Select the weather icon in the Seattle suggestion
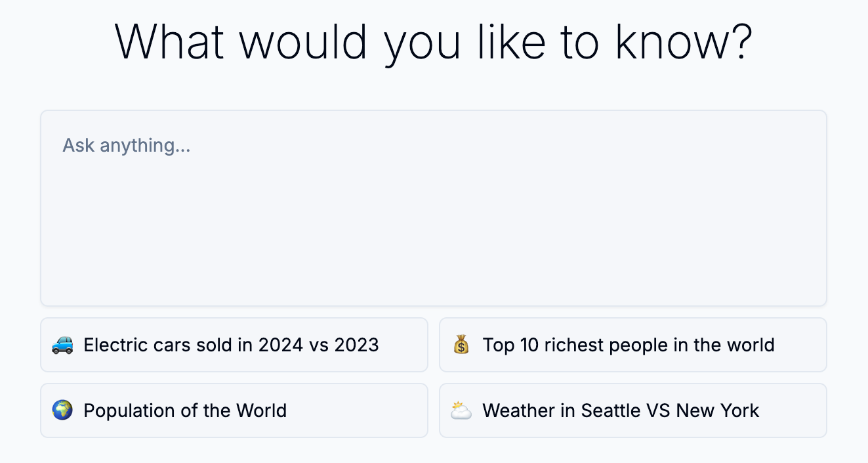 pos(461,410)
